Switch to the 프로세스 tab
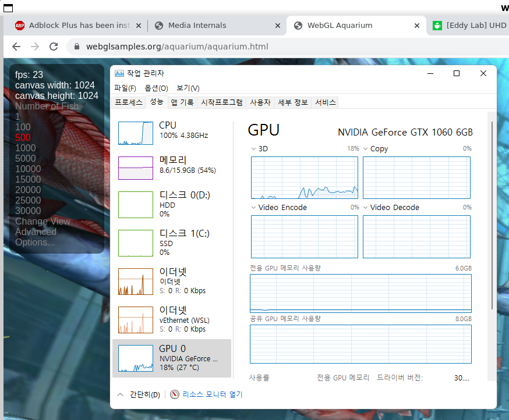509x420 pixels. coord(129,102)
